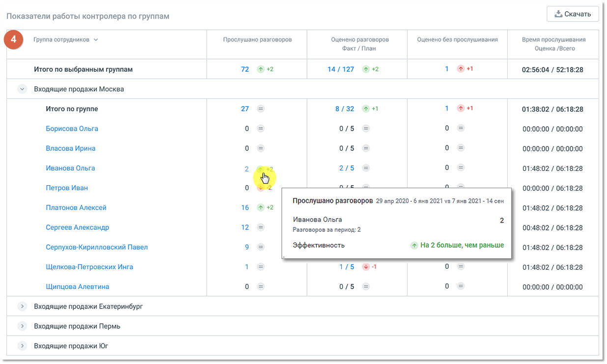This screenshot has height=364, width=607.
Task: Open employee link Иванова Ольга
Action: (70, 168)
